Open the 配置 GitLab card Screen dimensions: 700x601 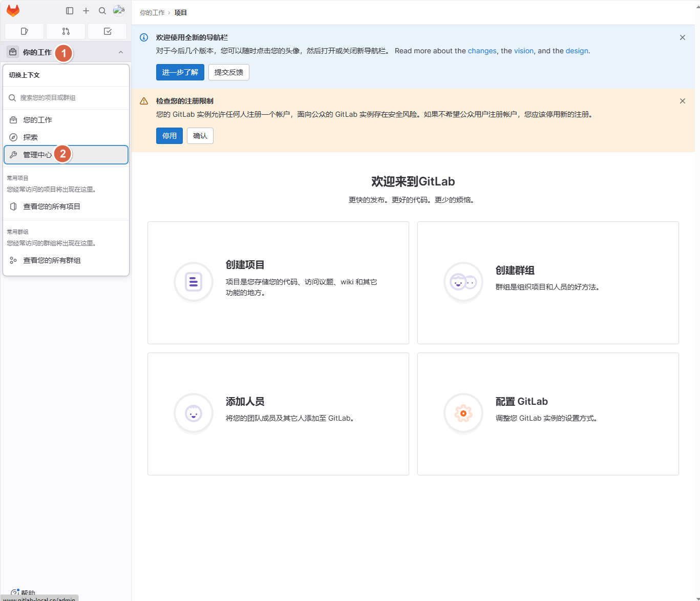548,414
